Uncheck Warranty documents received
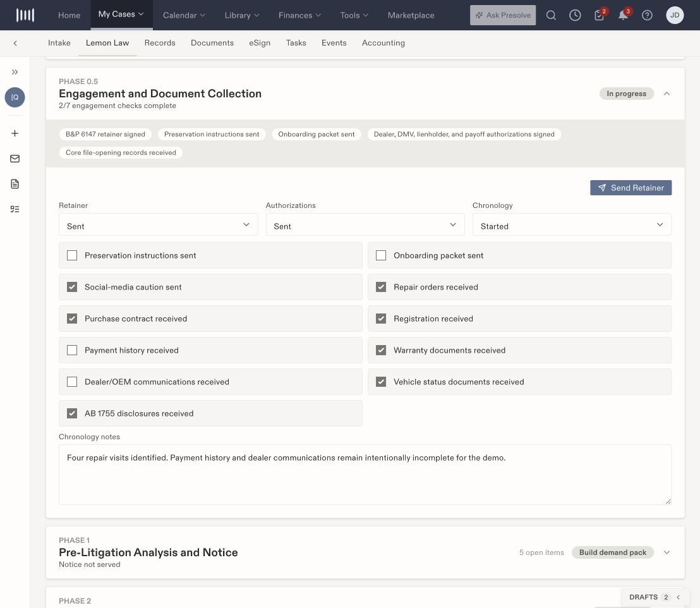 (x=381, y=350)
